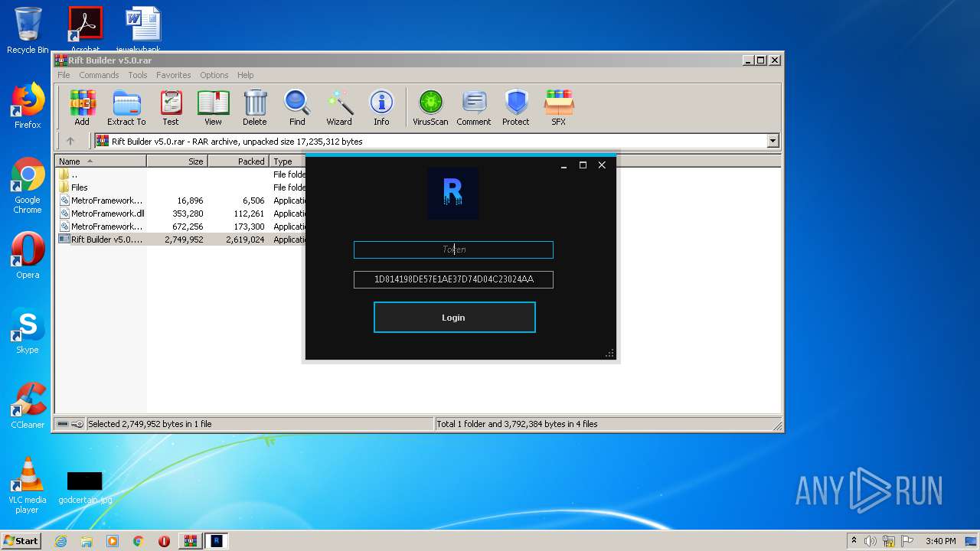
Task: Click Internet Explorer in the taskbar
Action: (60, 541)
